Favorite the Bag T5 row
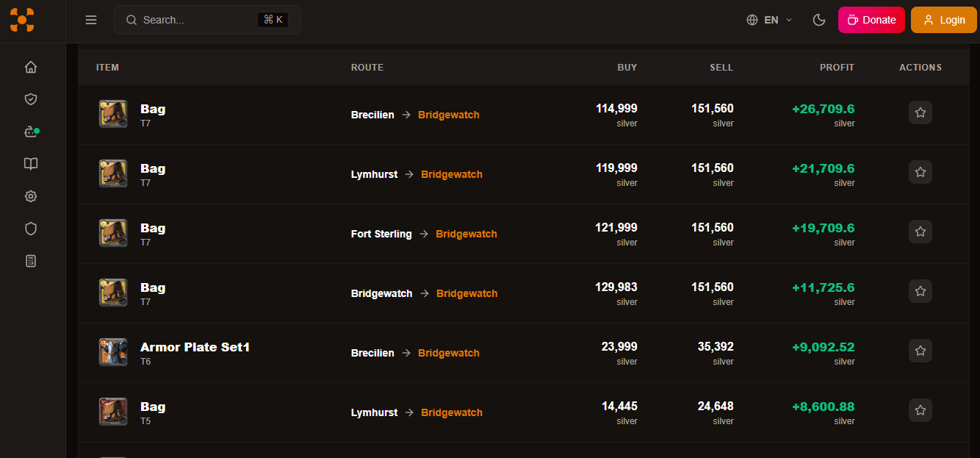This screenshot has height=458, width=980. [920, 410]
